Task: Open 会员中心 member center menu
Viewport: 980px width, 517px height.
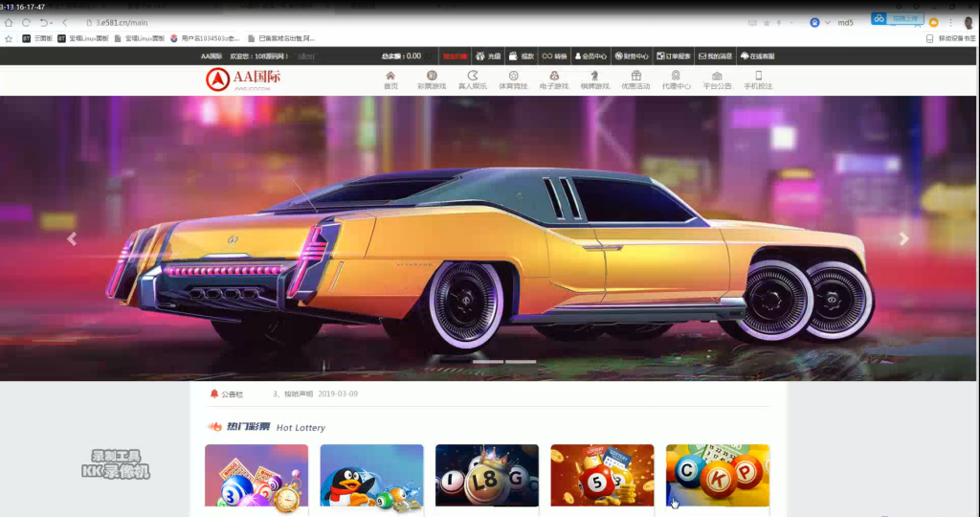Action: (590, 56)
